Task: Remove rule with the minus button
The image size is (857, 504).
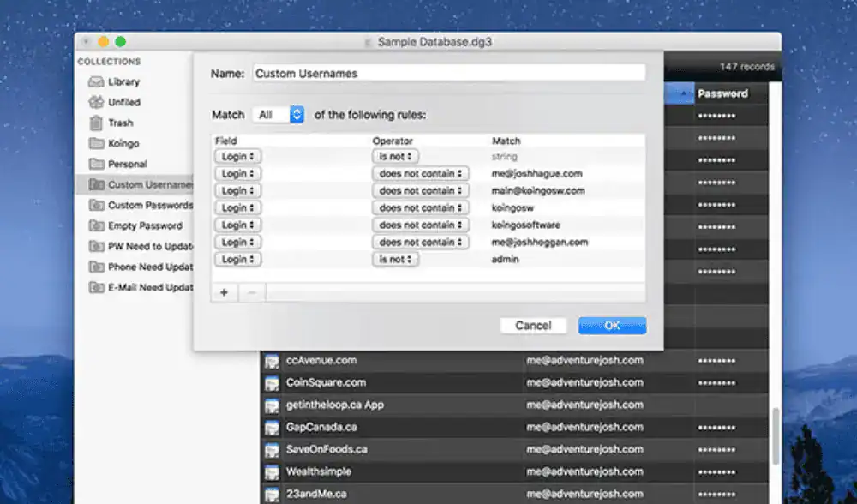Action: click(252, 293)
